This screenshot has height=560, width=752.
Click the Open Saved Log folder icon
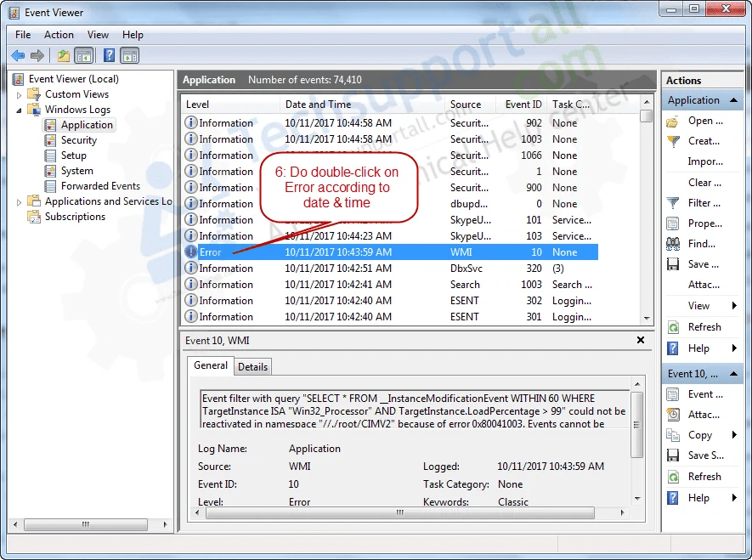click(x=672, y=122)
